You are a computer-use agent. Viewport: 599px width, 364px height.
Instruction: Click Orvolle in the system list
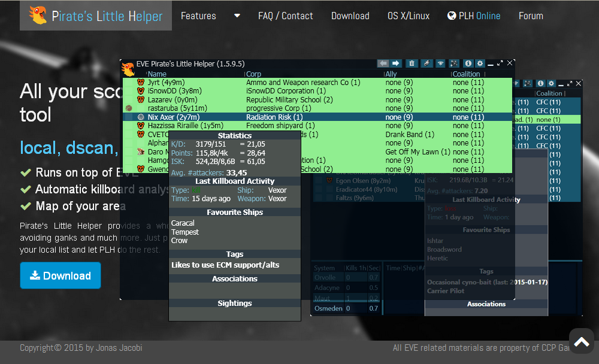tap(325, 278)
